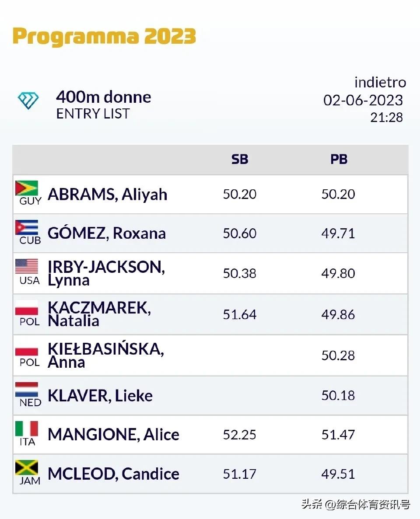The height and width of the screenshot is (519, 420).
Task: Select the PB column header
Action: coord(339,160)
